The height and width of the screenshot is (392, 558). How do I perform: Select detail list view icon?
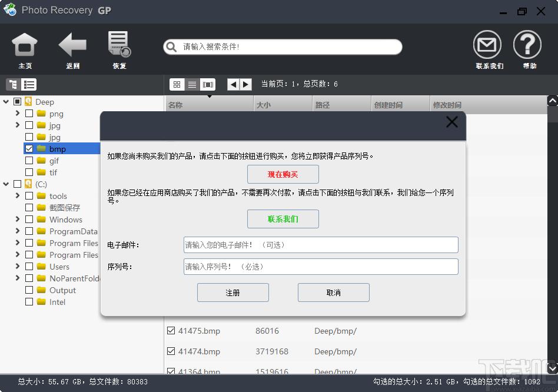[192, 84]
